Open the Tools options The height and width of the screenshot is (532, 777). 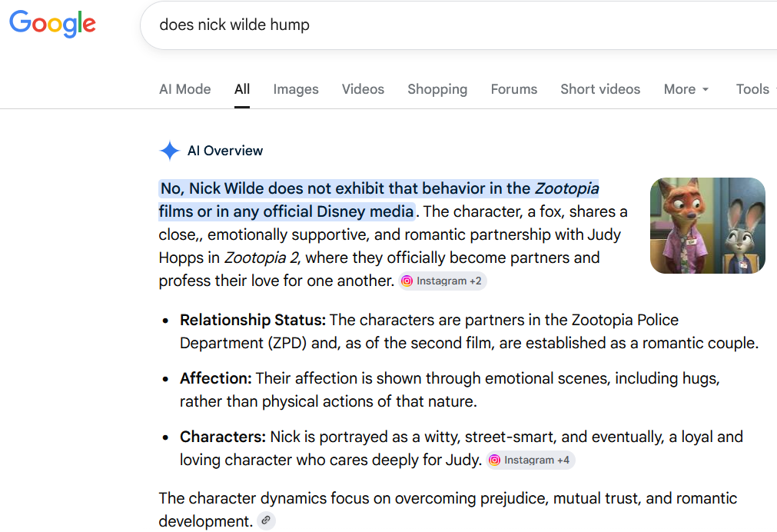pyautogui.click(x=752, y=89)
